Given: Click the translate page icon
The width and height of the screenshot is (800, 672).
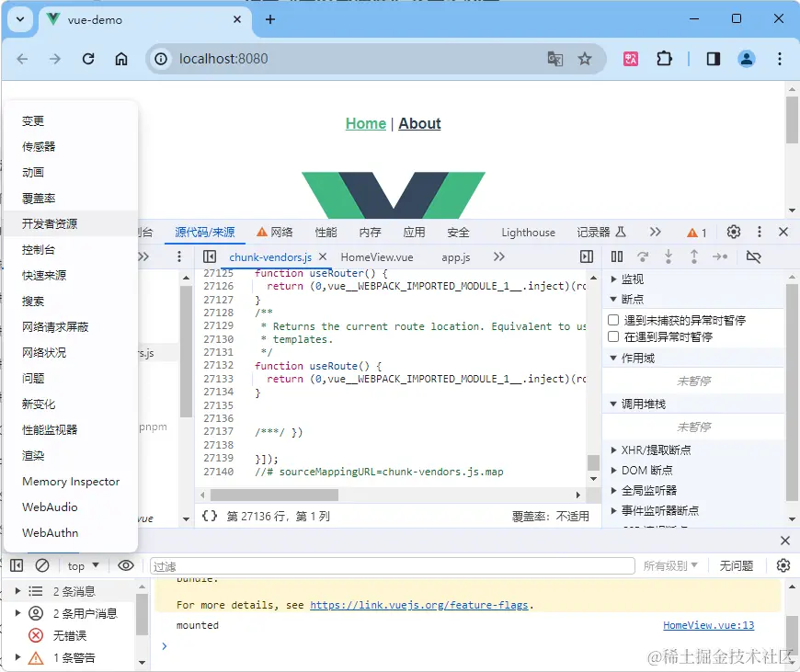Looking at the screenshot, I should pos(555,59).
